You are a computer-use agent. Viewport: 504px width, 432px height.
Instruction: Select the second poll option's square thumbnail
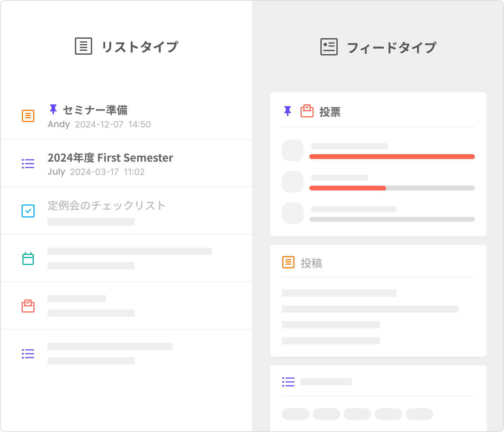coord(292,182)
